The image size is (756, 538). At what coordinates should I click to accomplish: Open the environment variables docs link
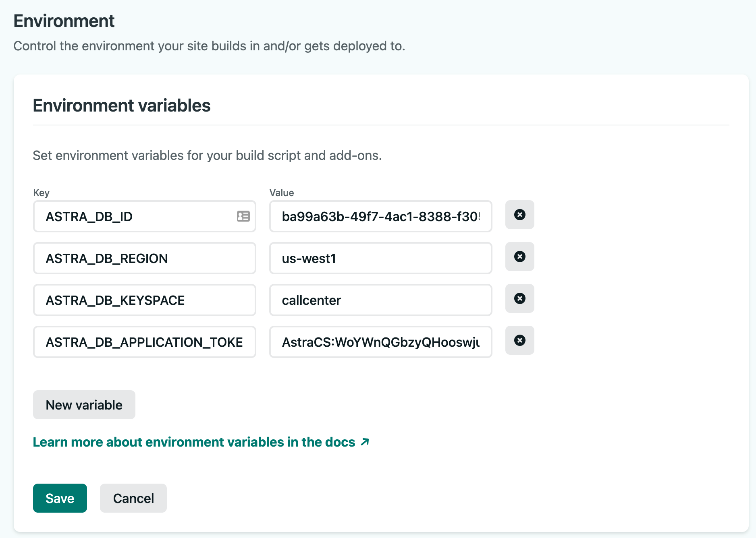(193, 442)
